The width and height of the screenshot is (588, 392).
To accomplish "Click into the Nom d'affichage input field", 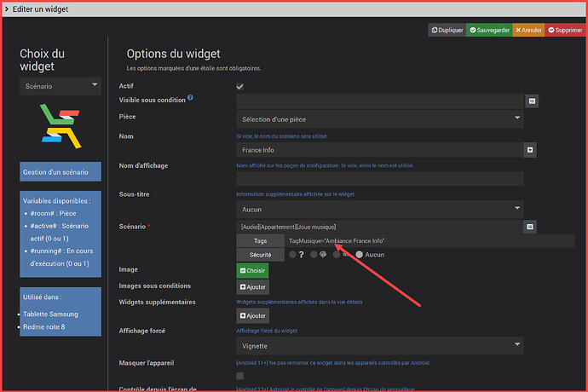I will [x=379, y=179].
